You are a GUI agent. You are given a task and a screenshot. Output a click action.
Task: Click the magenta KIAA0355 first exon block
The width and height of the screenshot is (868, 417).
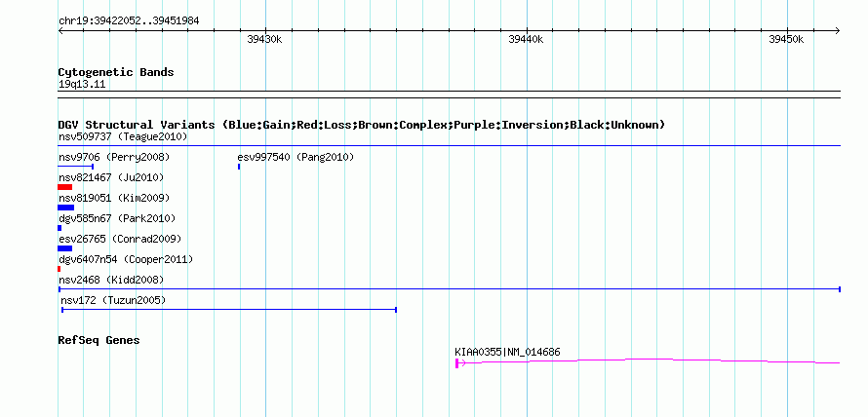(x=456, y=362)
